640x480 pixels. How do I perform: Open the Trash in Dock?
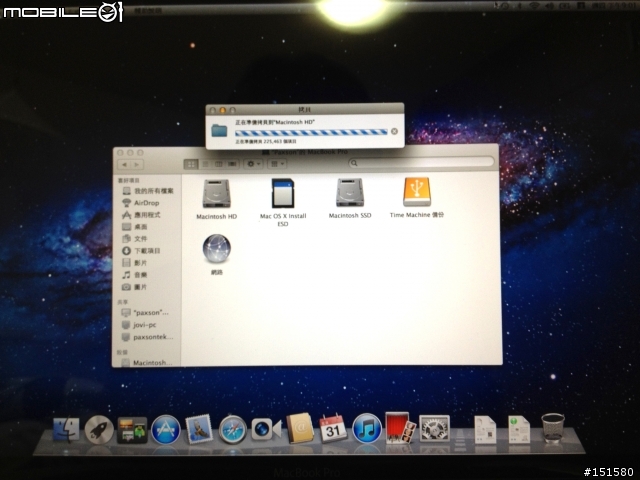tap(553, 428)
